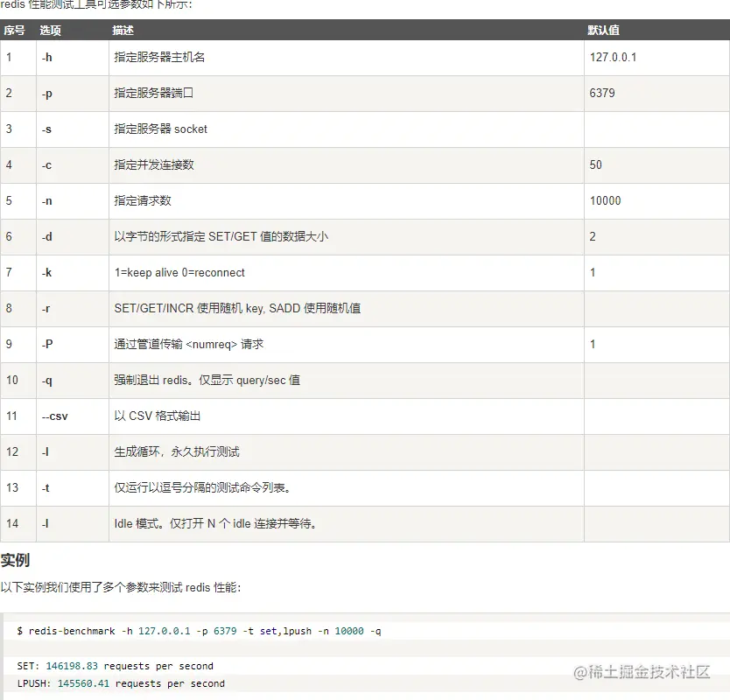Click the 指定服务器端口 description
This screenshot has height=700, width=730.
154,93
